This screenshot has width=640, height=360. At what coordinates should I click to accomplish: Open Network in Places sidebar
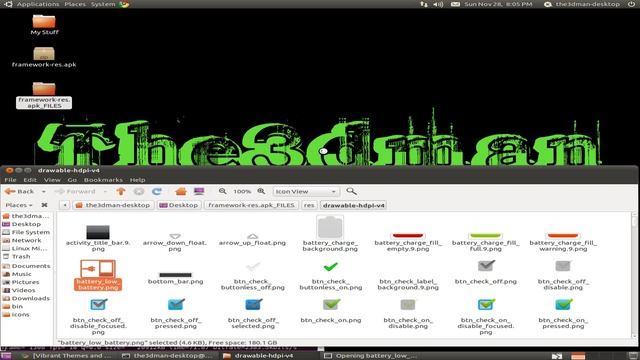coord(22,240)
